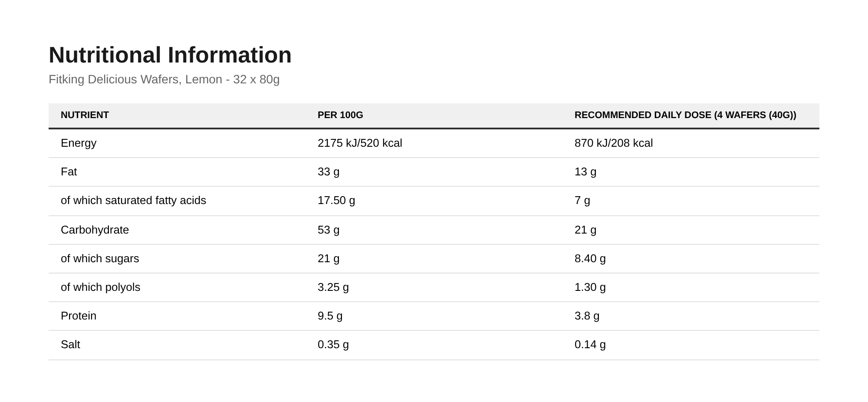Click the Recommended Daily Dose column header
Viewport: 868px width, 402px height.
[685, 115]
